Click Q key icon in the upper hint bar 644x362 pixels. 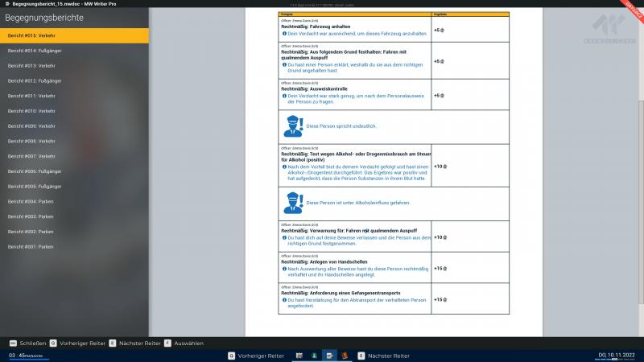(53, 343)
